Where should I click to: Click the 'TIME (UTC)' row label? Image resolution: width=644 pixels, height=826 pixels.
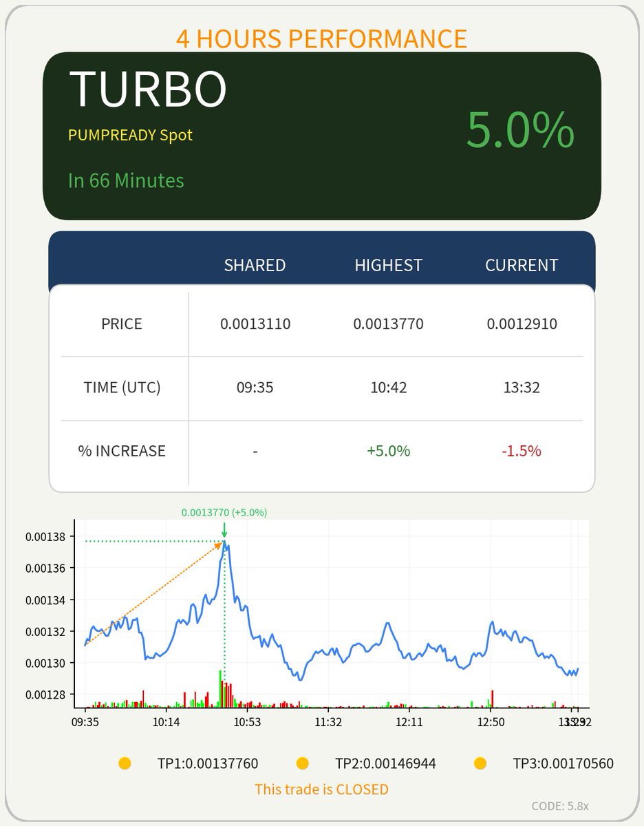click(x=122, y=388)
